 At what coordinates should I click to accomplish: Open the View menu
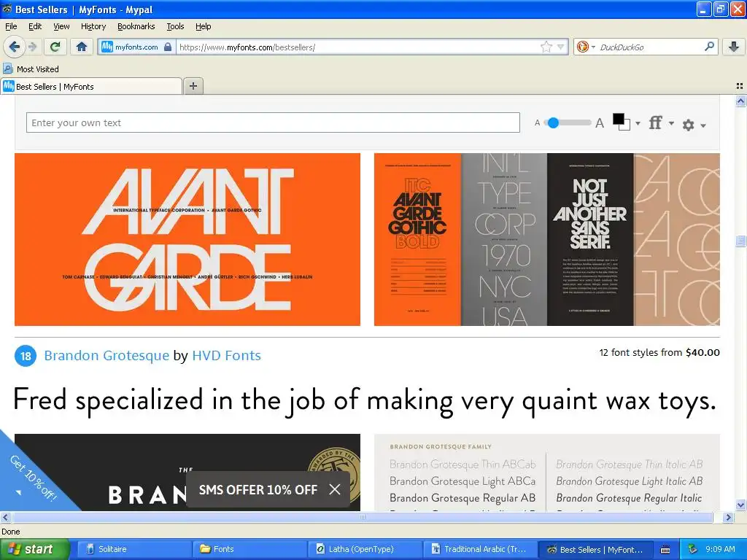[x=61, y=26]
